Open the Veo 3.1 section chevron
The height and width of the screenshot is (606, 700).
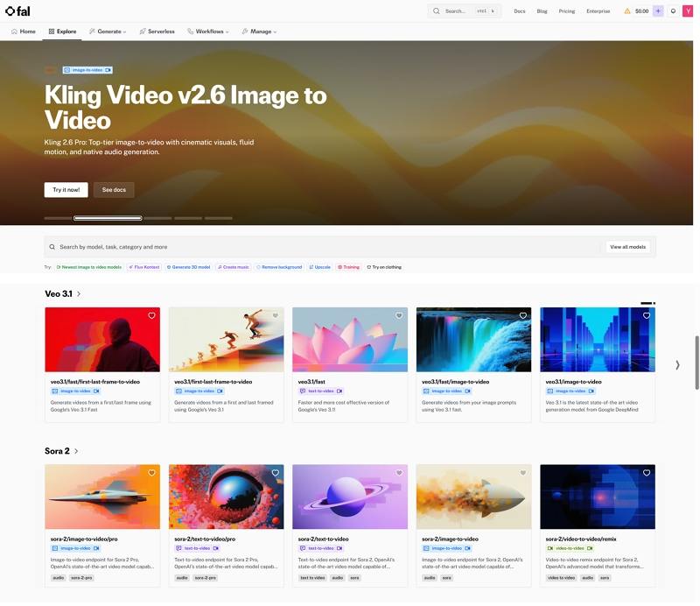coord(79,294)
